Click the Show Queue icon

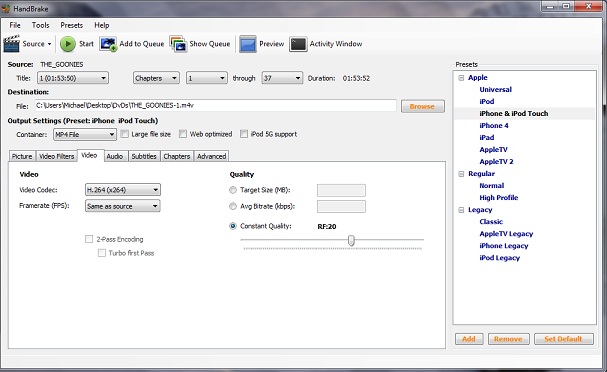178,44
